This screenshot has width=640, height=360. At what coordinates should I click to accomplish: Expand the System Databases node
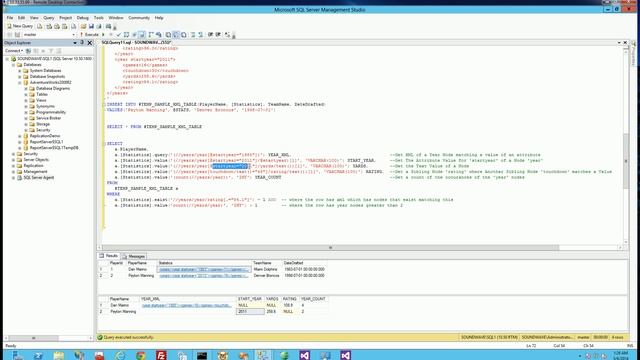click(x=20, y=71)
